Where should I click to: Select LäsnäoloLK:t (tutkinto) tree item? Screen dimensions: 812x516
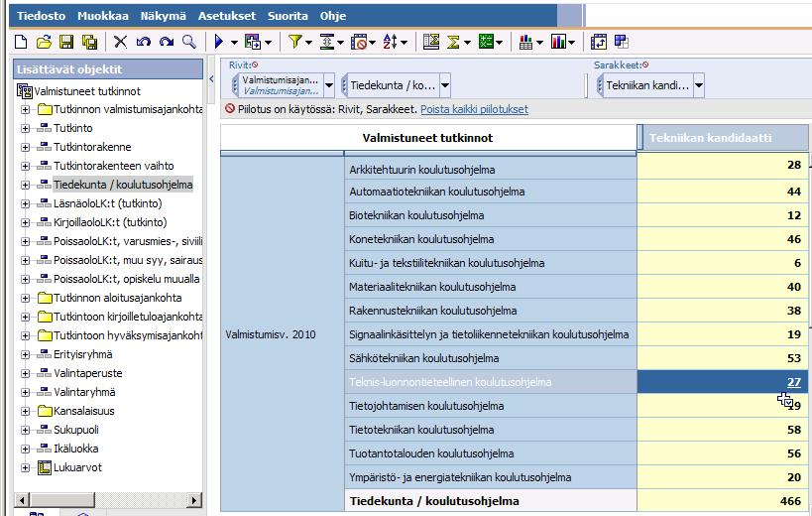pyautogui.click(x=108, y=203)
